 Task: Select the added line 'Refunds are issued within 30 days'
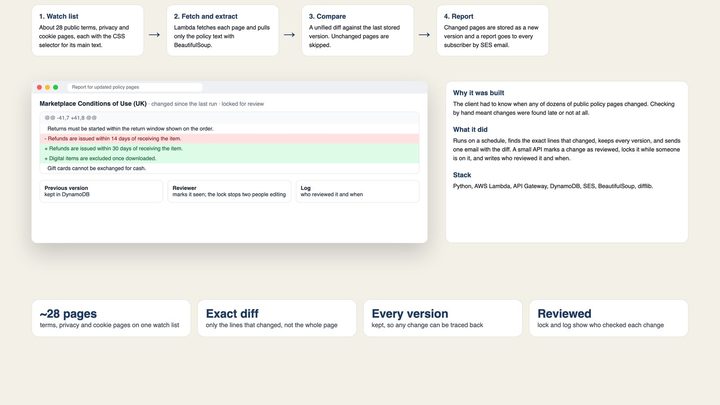[x=229, y=148]
